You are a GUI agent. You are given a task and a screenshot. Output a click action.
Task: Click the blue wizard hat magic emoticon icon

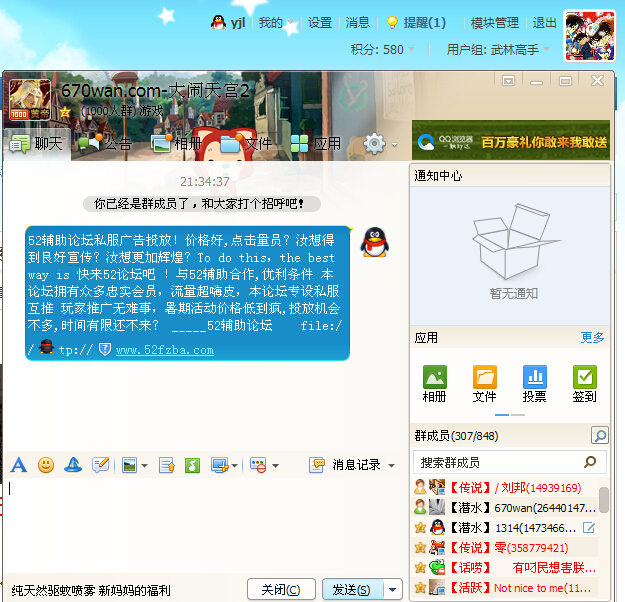73,465
